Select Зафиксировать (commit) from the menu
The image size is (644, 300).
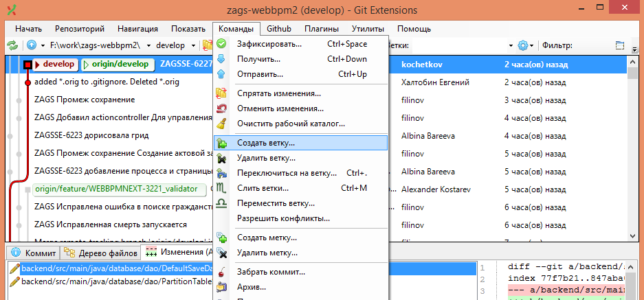point(269,44)
